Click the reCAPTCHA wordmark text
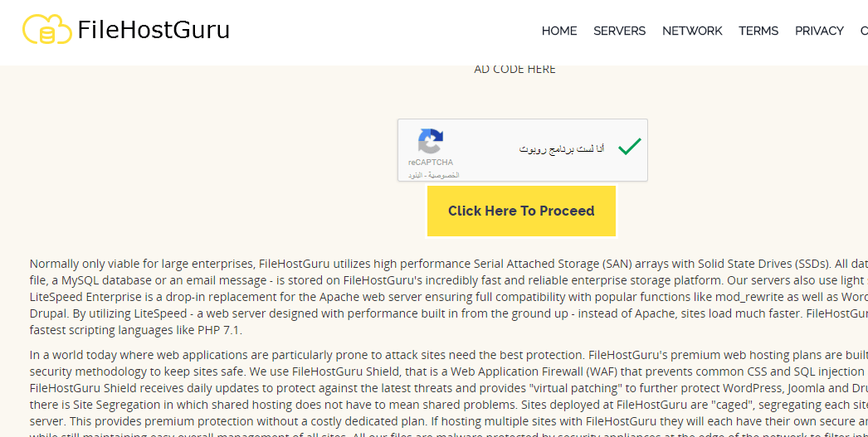 [431, 162]
